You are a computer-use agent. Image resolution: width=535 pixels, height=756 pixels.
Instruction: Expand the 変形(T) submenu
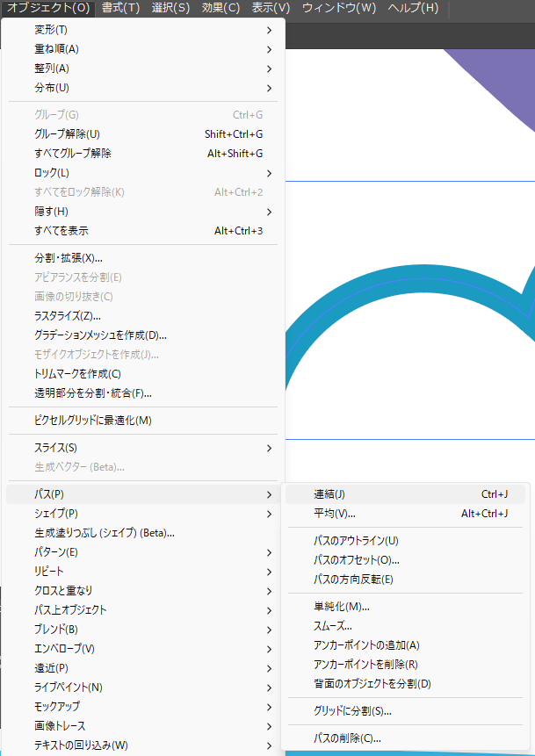53,30
